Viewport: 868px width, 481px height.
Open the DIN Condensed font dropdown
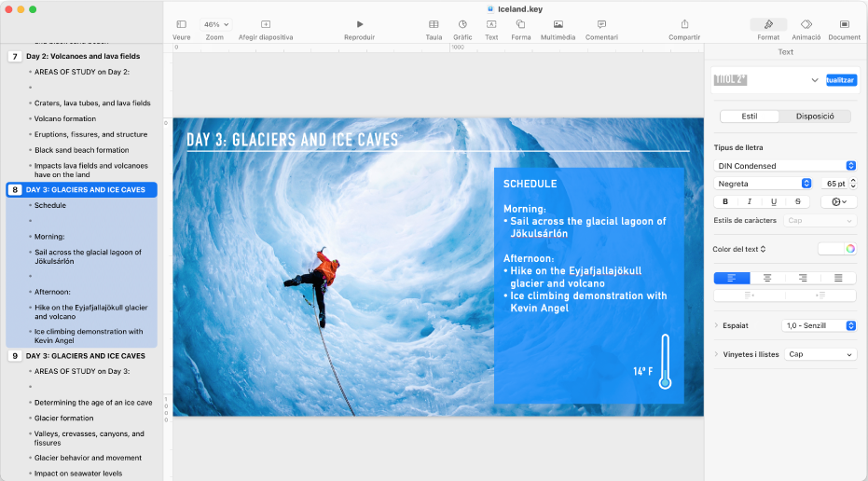785,166
